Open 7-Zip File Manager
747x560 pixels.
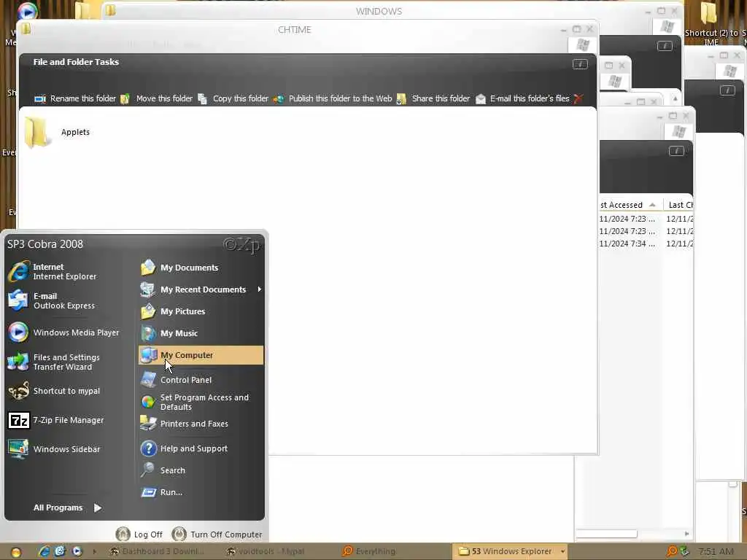pos(65,420)
